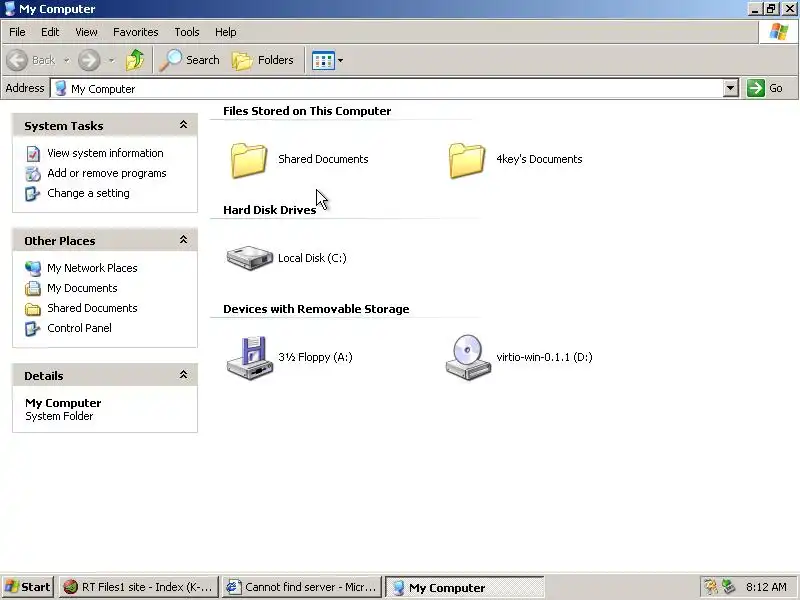This screenshot has width=800, height=600.
Task: Click the View system information icon
Action: [x=33, y=154]
